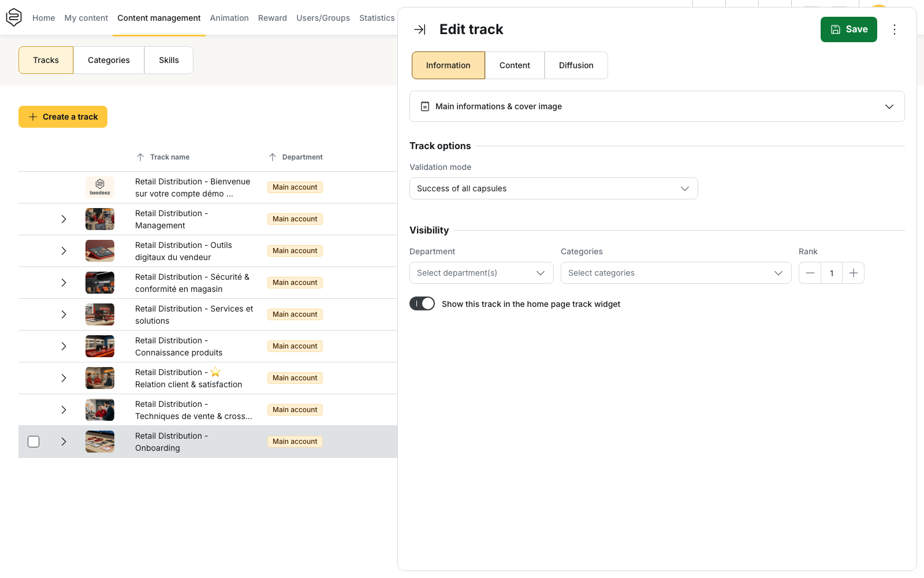Click Main account tag on Onboarding row
This screenshot has height=578, width=924.
(295, 442)
